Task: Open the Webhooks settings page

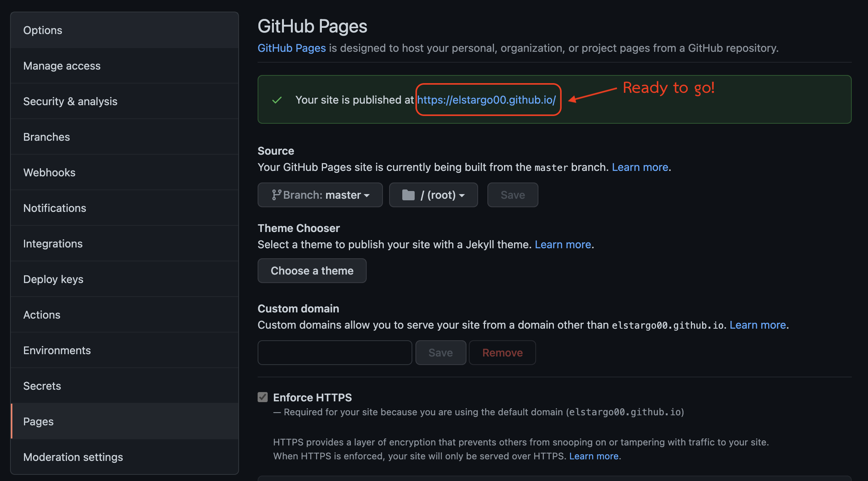Action: pos(49,172)
